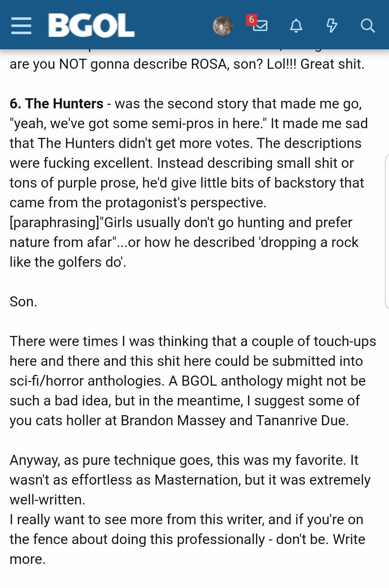Click the line 'I really want to see more'

coord(187,520)
